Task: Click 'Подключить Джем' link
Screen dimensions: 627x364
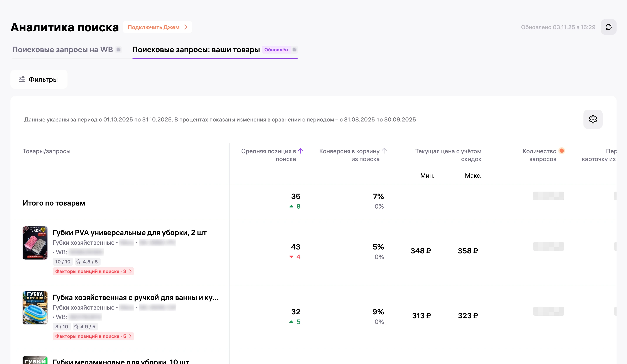Action: 157,27
